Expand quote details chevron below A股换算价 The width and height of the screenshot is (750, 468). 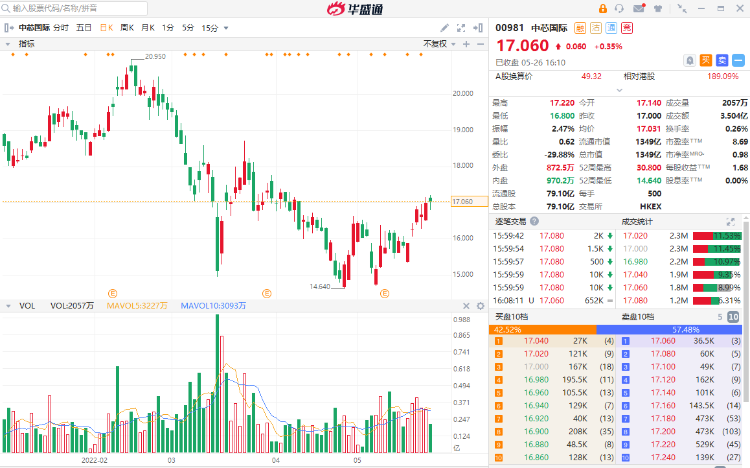[619, 90]
